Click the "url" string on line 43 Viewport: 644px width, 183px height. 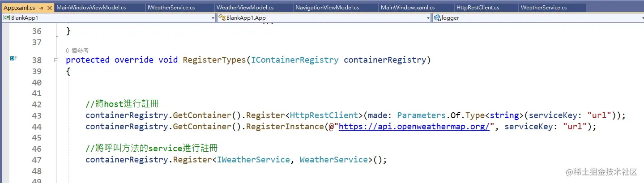click(x=599, y=115)
